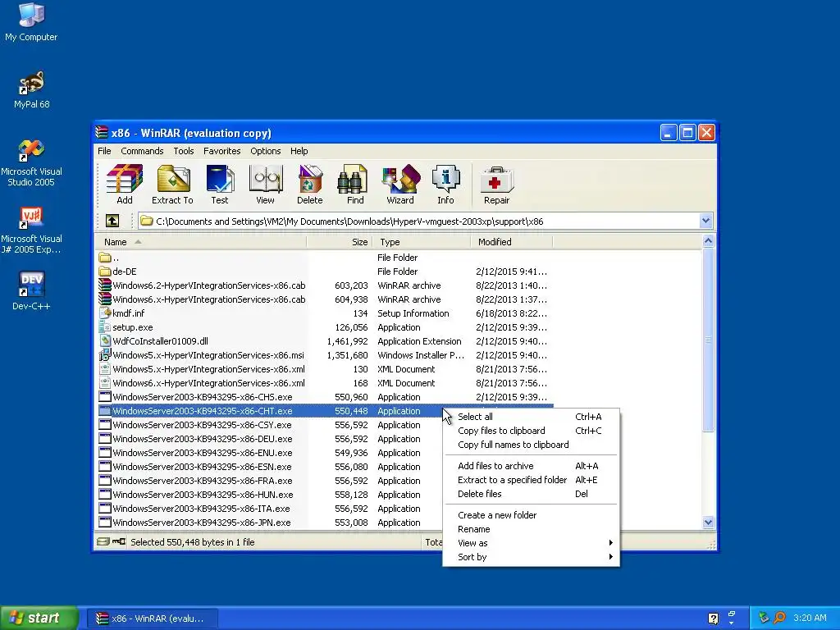Open the Tools menu
840x630 pixels.
183,151
